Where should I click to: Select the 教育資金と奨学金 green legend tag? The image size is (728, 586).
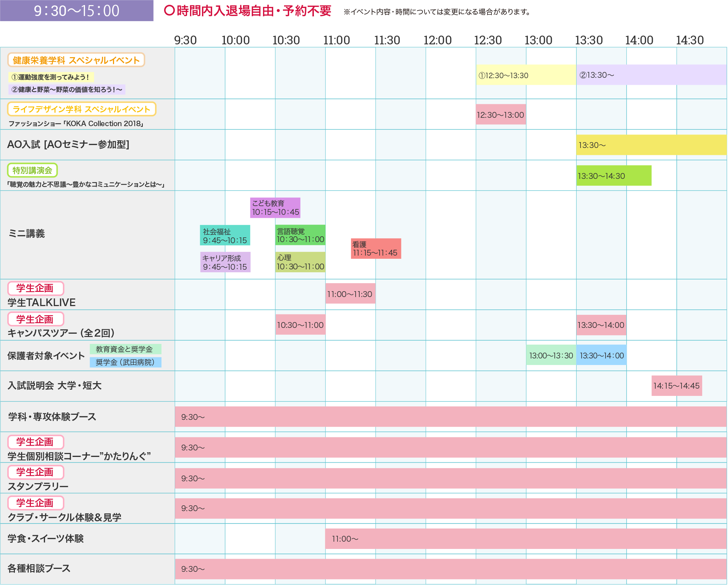[125, 349]
